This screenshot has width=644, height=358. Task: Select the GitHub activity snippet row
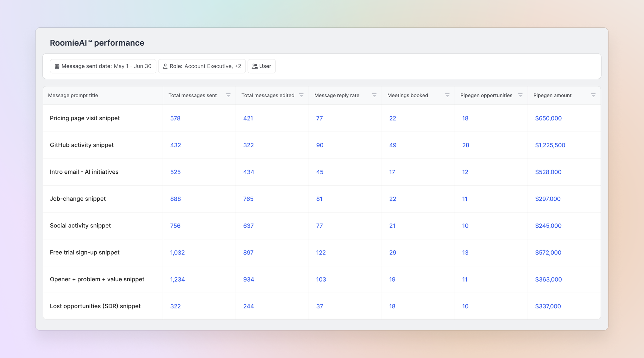pyautogui.click(x=82, y=145)
